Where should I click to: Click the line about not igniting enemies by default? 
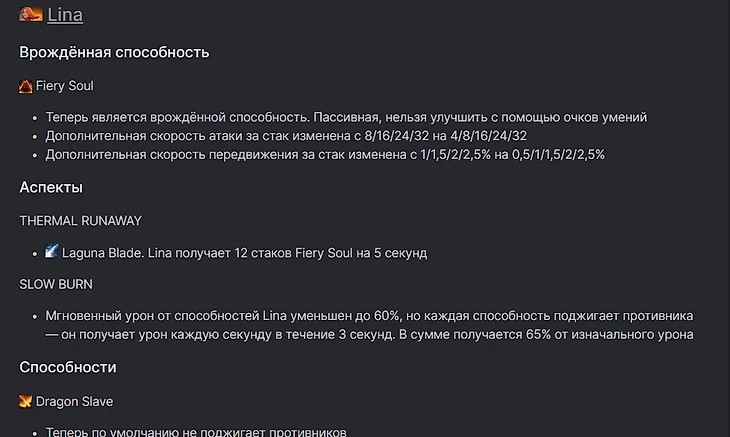coord(196,432)
